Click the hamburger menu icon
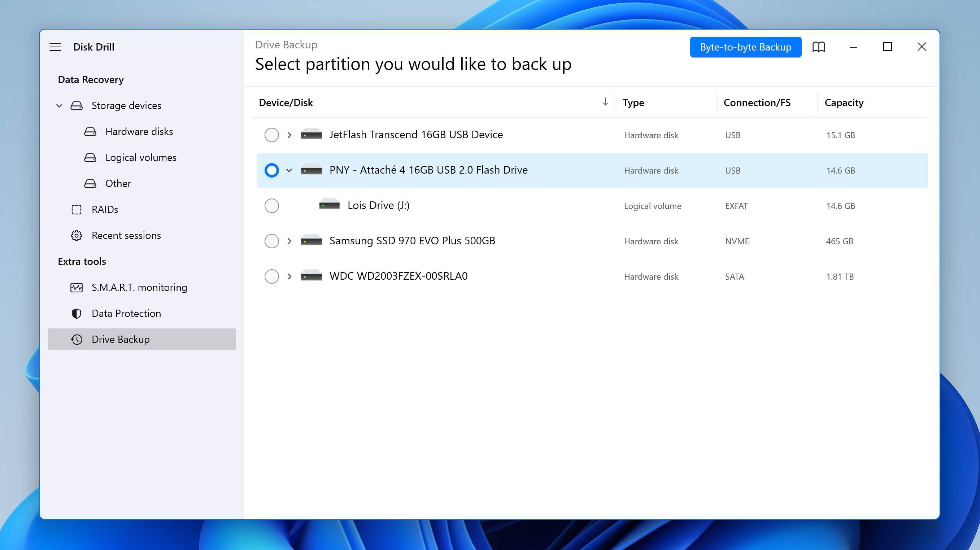Image resolution: width=980 pixels, height=550 pixels. coord(56,47)
